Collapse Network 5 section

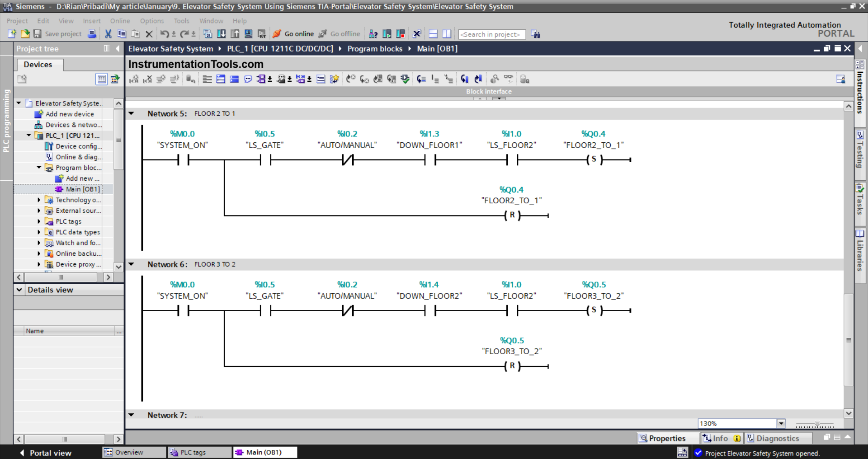coord(131,113)
